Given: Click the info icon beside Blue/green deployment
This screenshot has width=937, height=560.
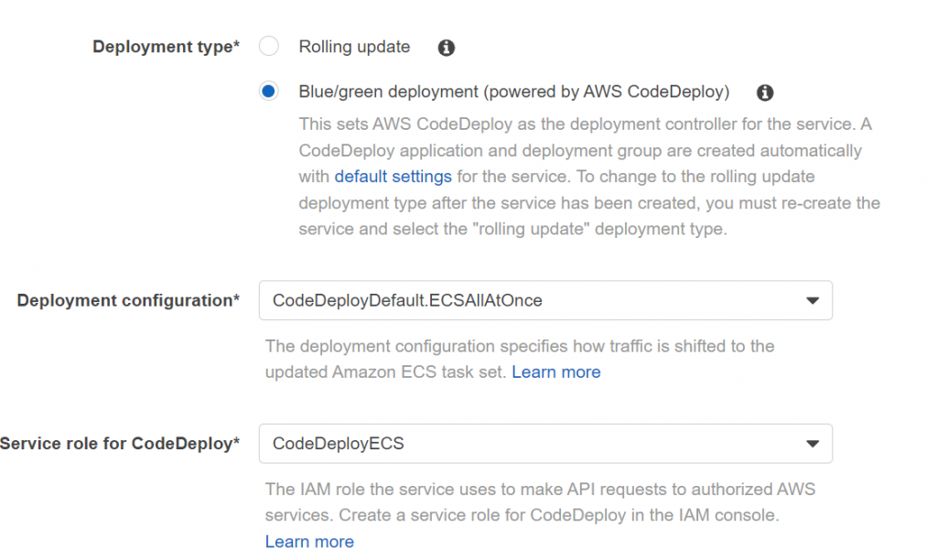Looking at the screenshot, I should click(765, 92).
